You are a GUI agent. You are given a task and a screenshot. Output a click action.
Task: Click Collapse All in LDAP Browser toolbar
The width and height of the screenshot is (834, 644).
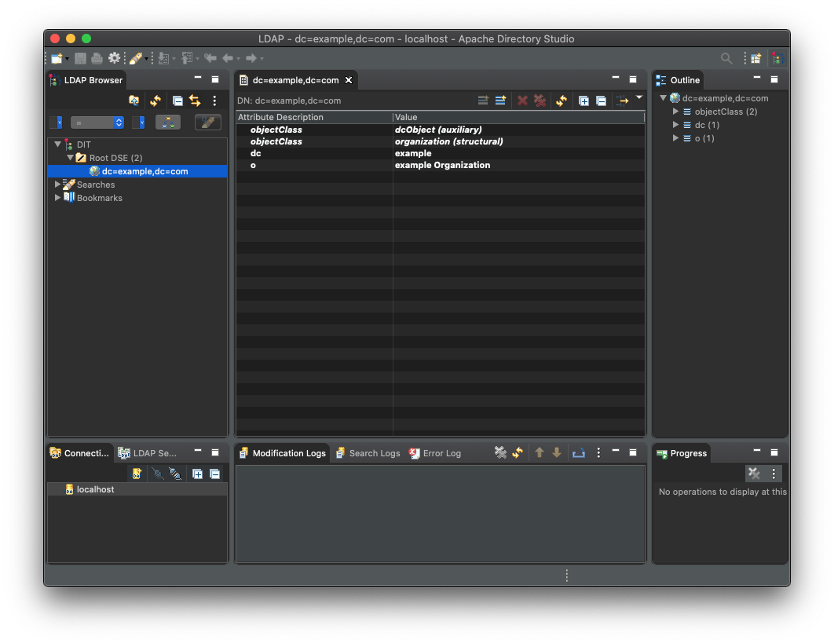click(177, 101)
